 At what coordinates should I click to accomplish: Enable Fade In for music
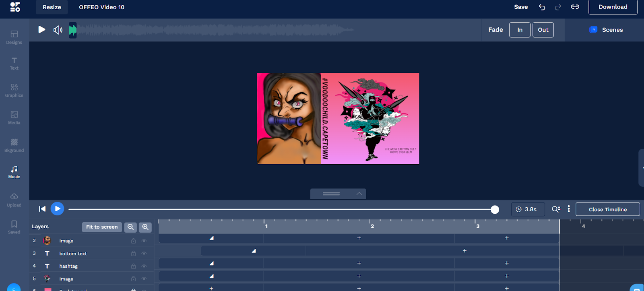(x=520, y=30)
